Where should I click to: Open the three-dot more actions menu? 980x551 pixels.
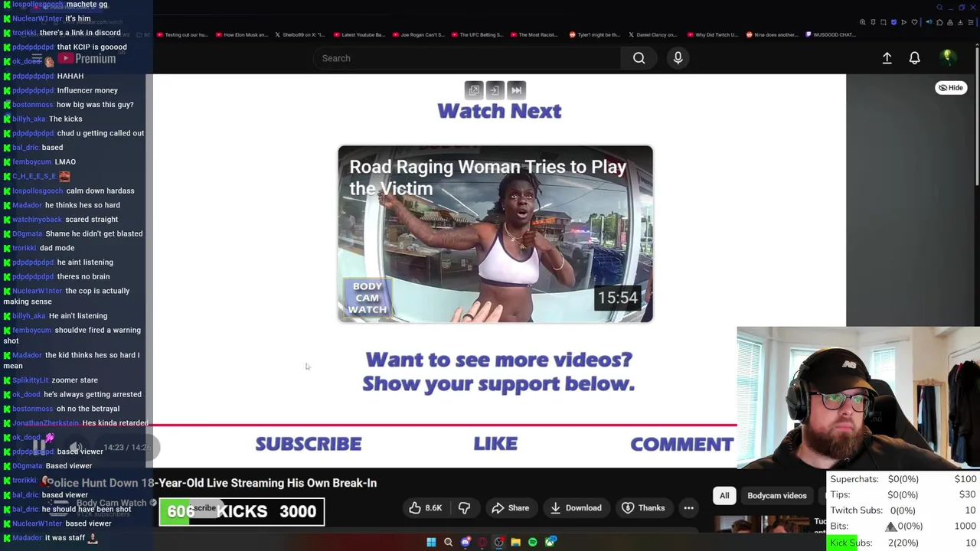688,508
